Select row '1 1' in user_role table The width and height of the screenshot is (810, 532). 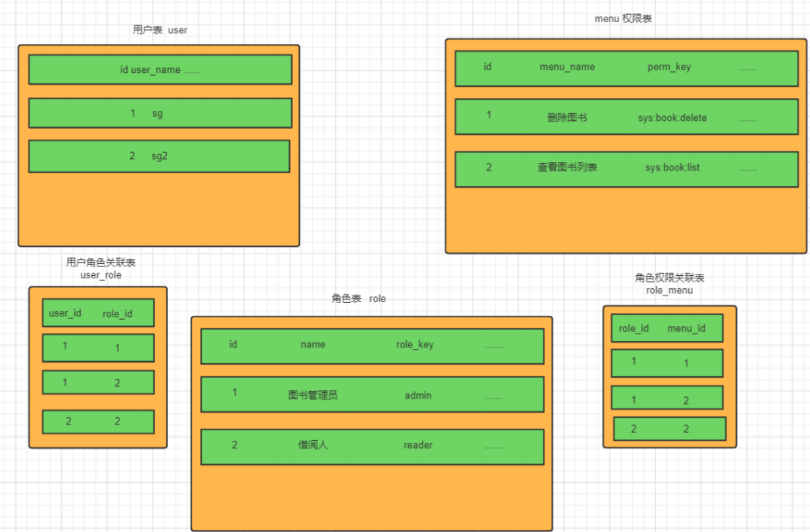98,348
